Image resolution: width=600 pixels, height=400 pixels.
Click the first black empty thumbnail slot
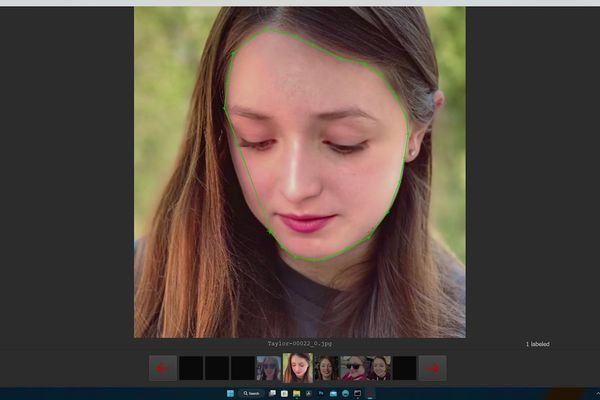190,368
